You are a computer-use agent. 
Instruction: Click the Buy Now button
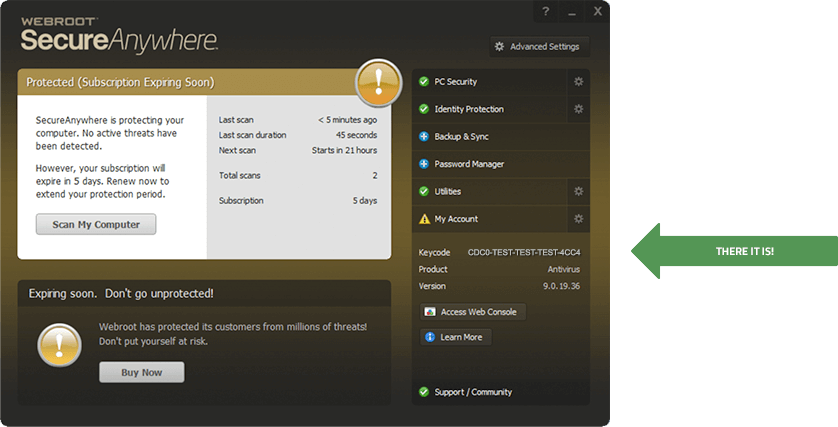(x=141, y=372)
